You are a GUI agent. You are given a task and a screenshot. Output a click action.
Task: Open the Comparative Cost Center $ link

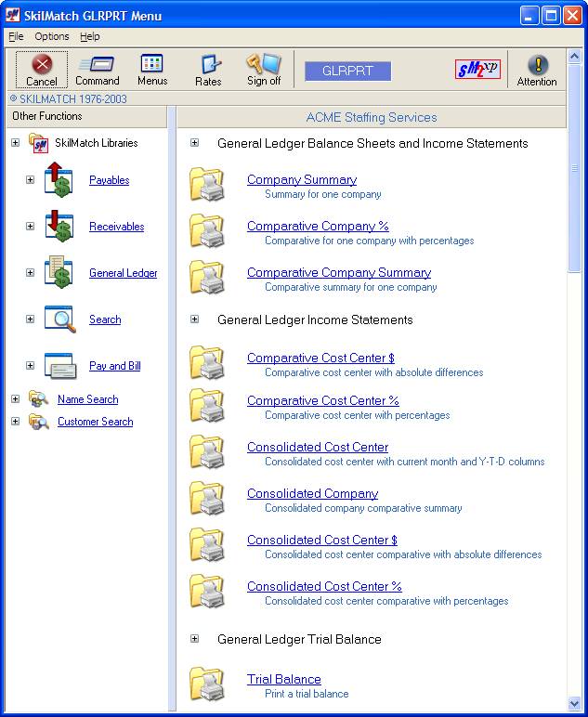(x=320, y=358)
